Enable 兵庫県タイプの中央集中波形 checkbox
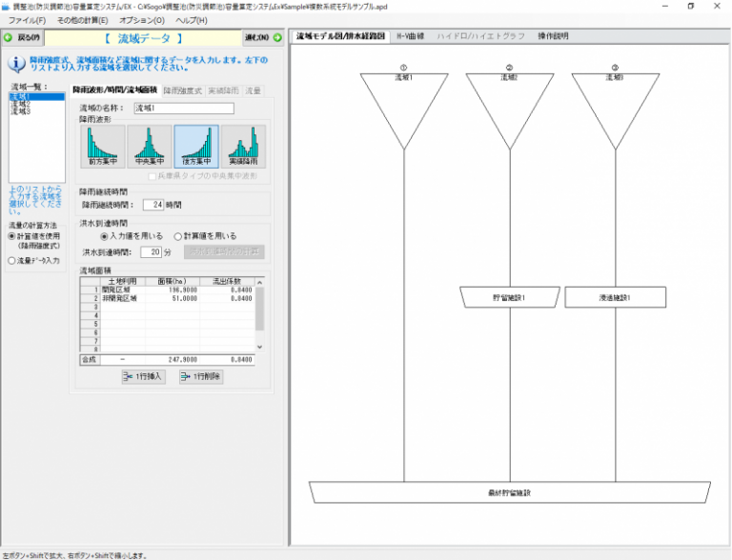This screenshot has height=560, width=732. tap(152, 176)
